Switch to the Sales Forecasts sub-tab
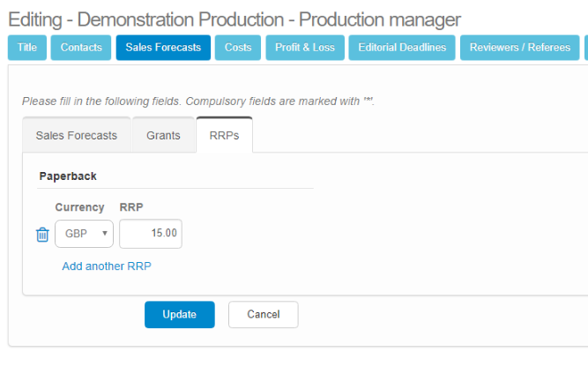 pyautogui.click(x=77, y=135)
